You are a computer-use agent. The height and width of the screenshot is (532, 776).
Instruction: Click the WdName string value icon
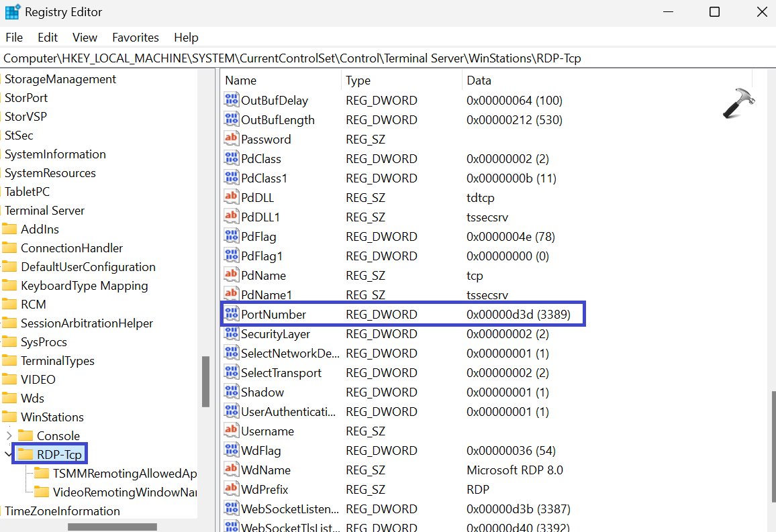pos(232,470)
